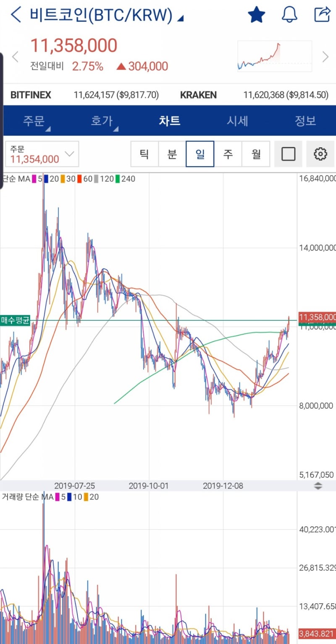Tap the 2019-07-25 date label
This screenshot has width=336, height=644.
[x=75, y=486]
